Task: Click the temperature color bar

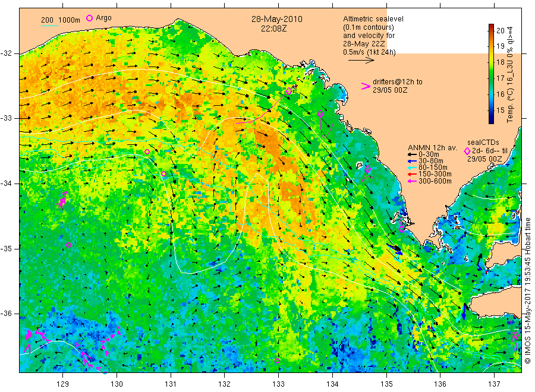Action: pyautogui.click(x=492, y=74)
